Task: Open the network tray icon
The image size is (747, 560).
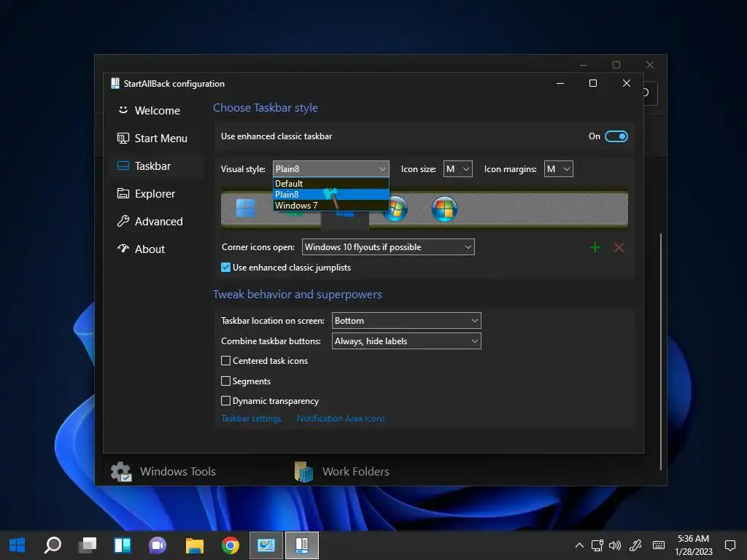Action: coord(597,545)
